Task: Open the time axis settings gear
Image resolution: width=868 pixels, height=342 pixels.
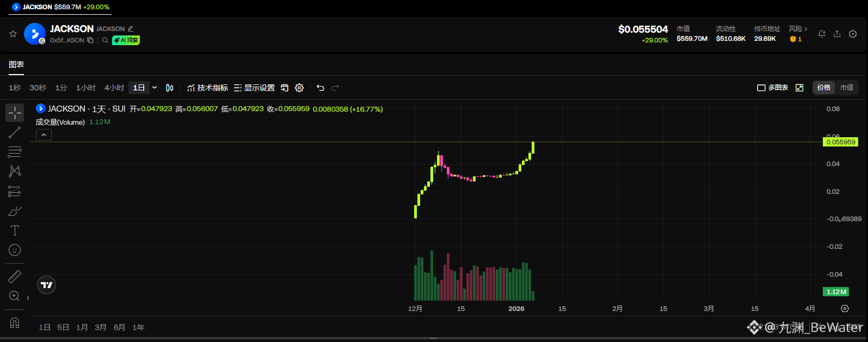Action: 845,308
